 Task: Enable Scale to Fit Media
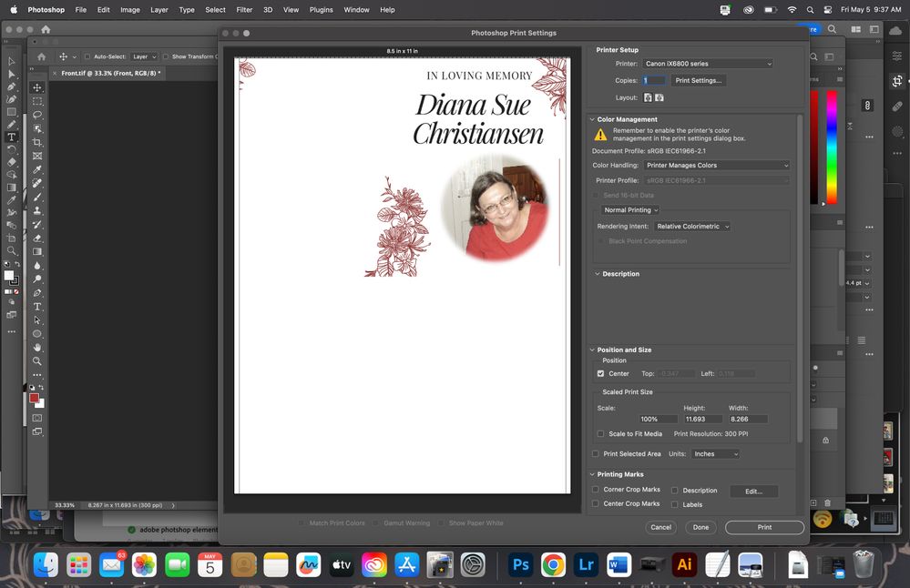click(600, 434)
